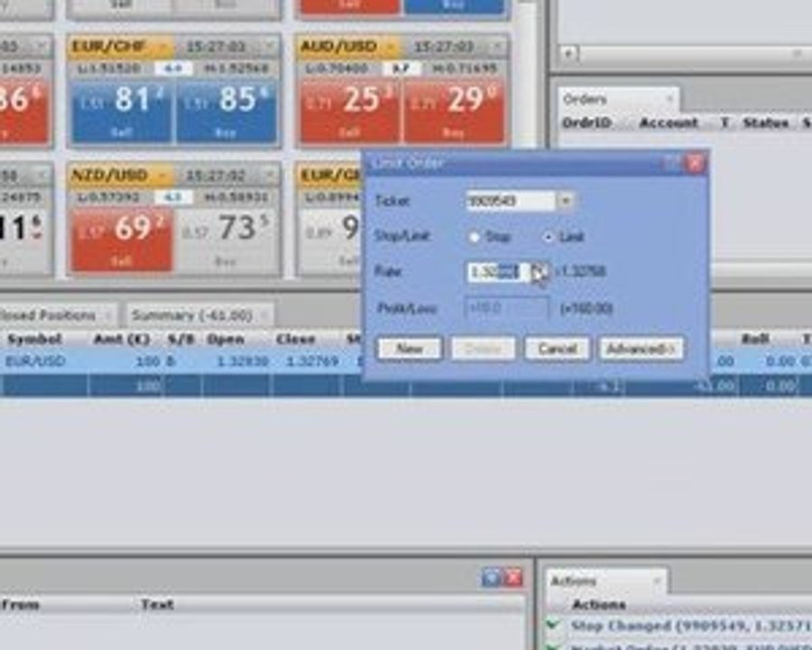Image resolution: width=812 pixels, height=650 pixels.
Task: Expand menu arrow right of AUD/USD time
Action: 498,47
